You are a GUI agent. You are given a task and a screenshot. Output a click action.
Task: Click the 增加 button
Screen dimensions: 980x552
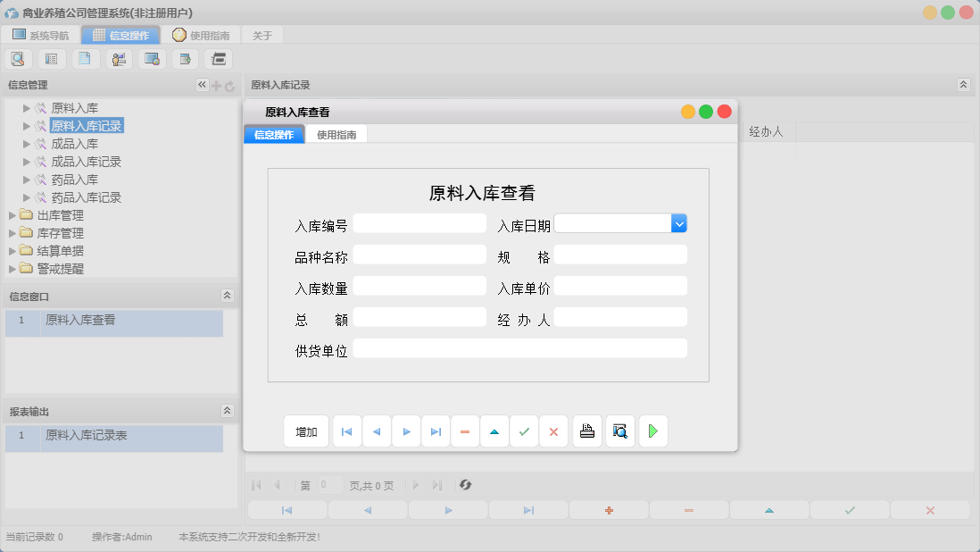306,431
